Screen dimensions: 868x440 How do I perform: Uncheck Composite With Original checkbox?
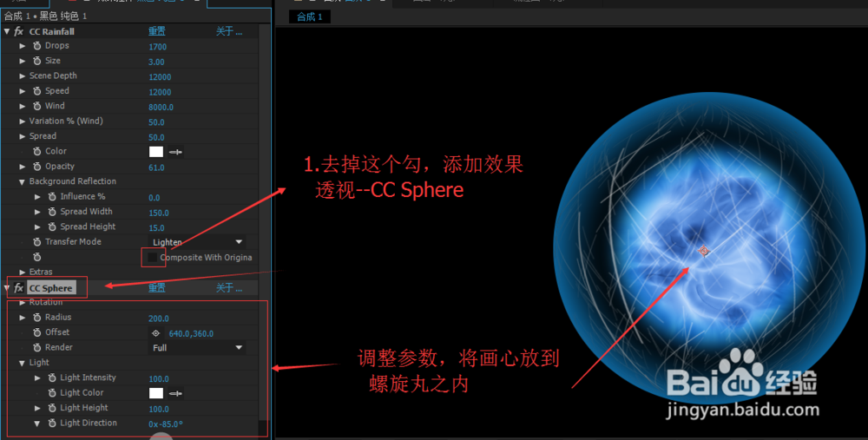click(153, 258)
